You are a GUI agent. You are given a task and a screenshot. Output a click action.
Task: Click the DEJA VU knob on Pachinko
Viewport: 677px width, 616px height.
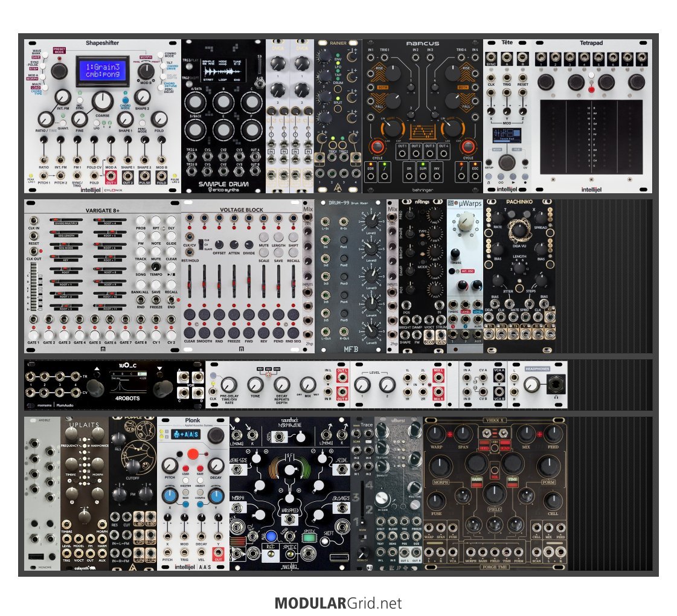[519, 229]
